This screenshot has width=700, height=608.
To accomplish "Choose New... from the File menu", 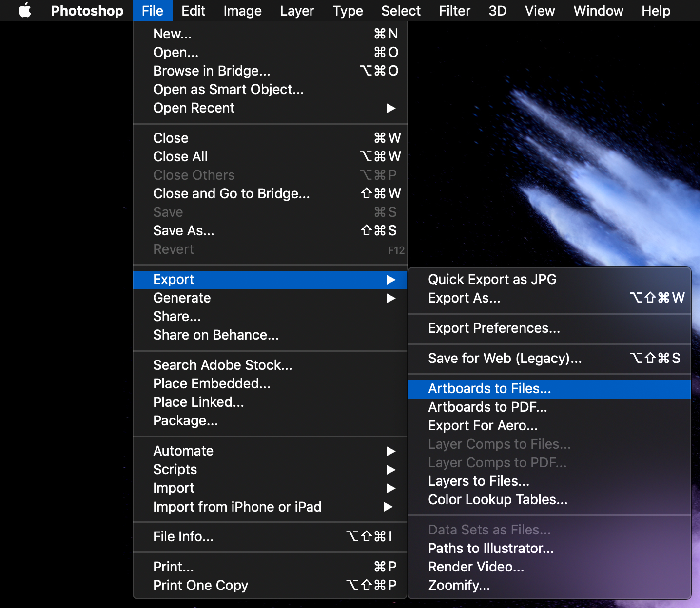I will (270, 34).
